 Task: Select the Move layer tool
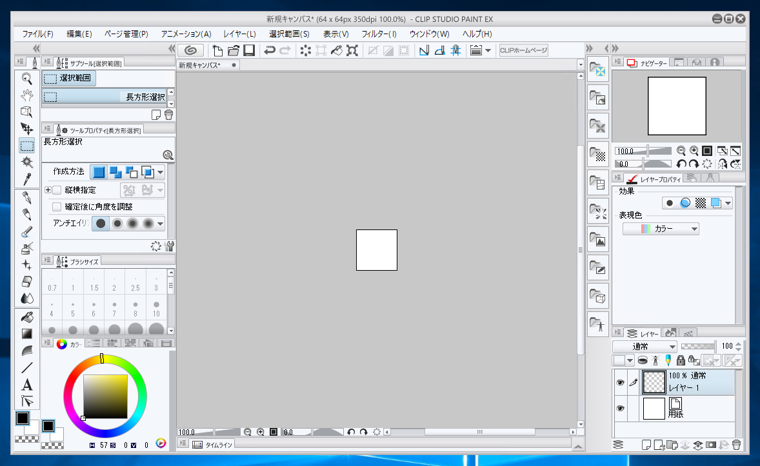pos(27,129)
